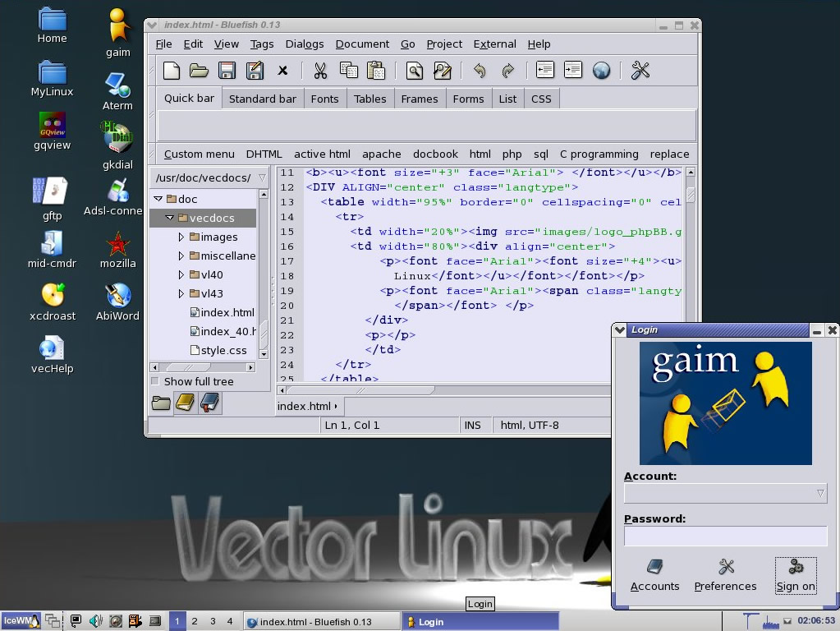Viewport: 840px width, 631px height.
Task: Click the Password input field
Action: point(725,536)
